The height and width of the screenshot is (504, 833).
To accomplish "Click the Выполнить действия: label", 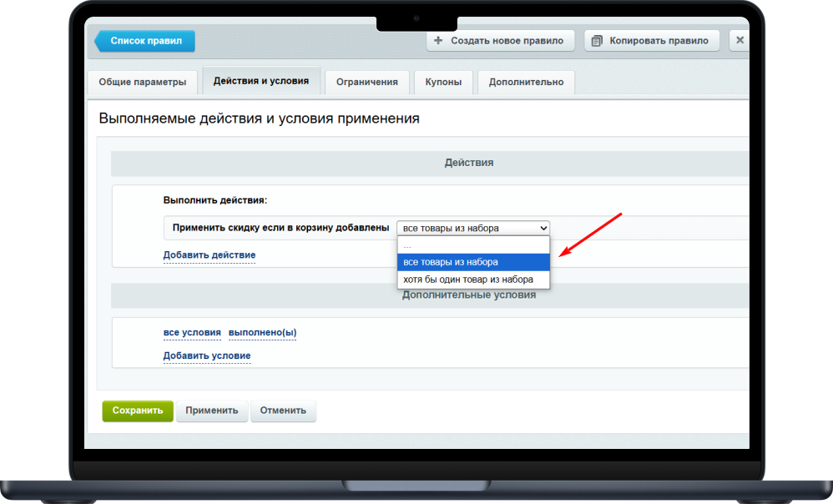I will pos(215,200).
